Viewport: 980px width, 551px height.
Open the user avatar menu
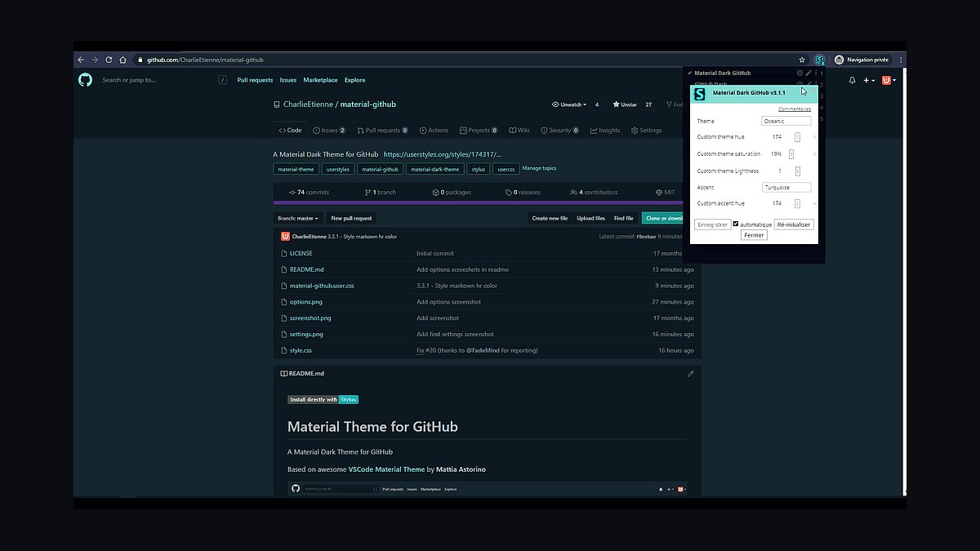click(889, 80)
